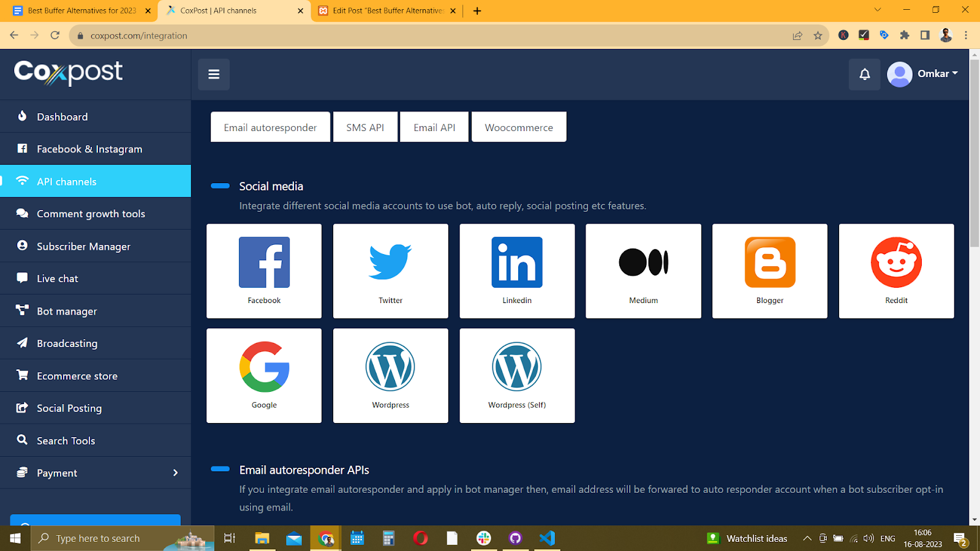The height and width of the screenshot is (551, 980).
Task: Open Visual Studio Code from the taskbar
Action: point(547,538)
